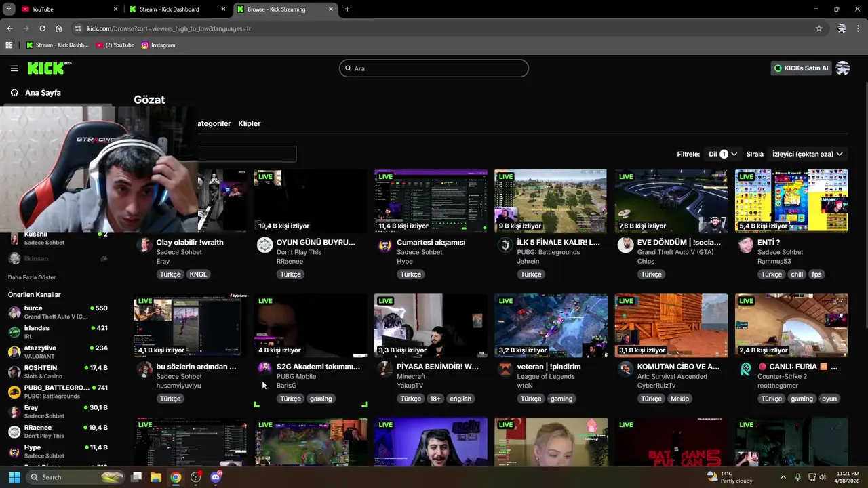The width and height of the screenshot is (868, 488).
Task: Show hidden system tray icons
Action: [x=783, y=477]
